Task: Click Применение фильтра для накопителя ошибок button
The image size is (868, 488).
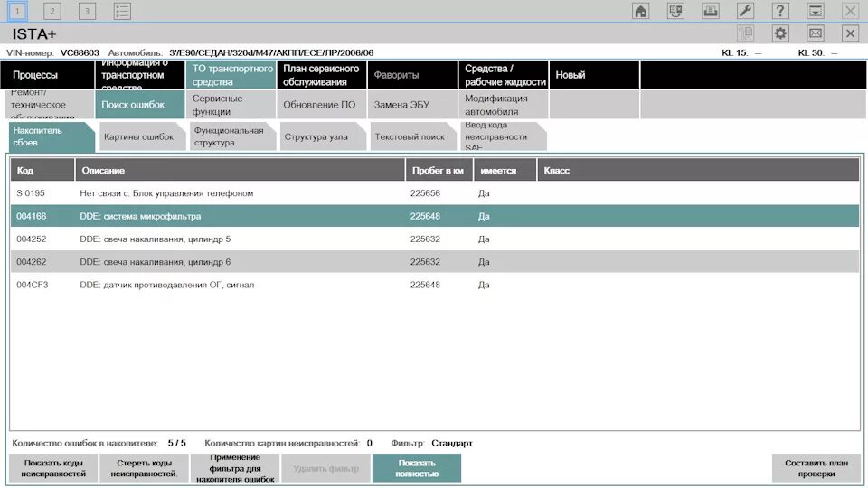Action: point(235,468)
